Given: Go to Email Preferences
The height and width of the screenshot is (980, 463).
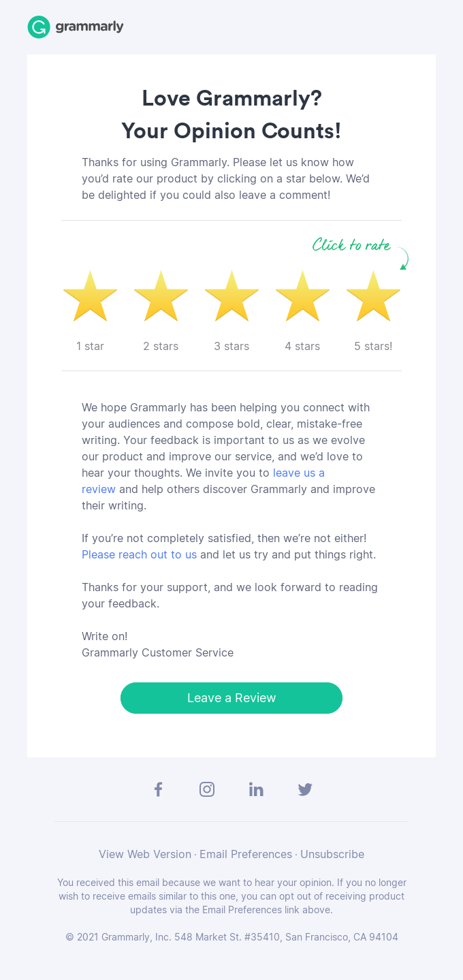Looking at the screenshot, I should point(246,854).
